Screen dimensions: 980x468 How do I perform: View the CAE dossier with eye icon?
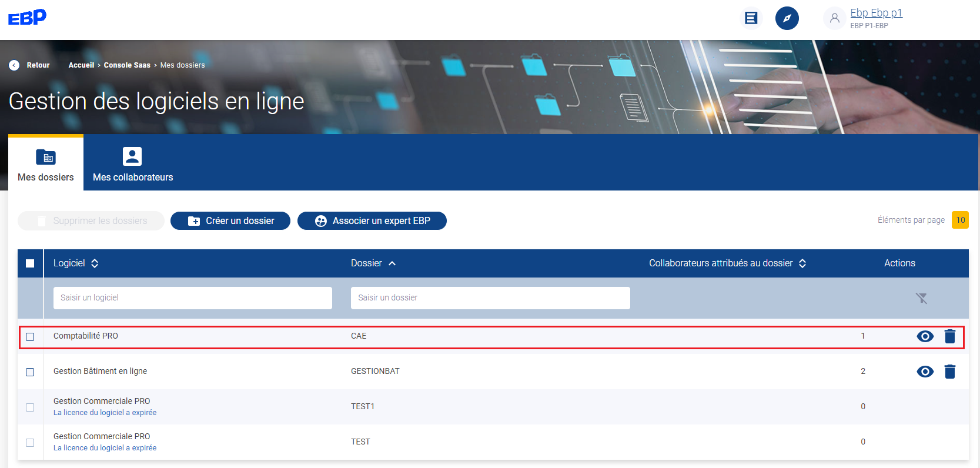[x=925, y=336]
